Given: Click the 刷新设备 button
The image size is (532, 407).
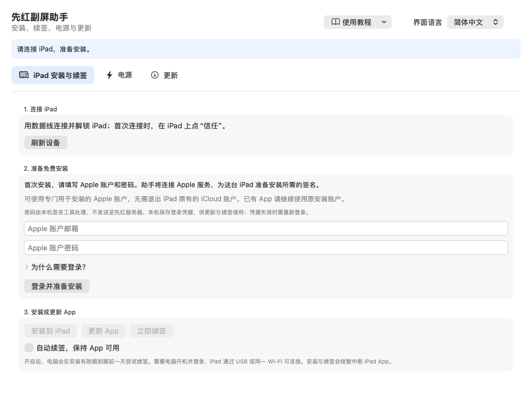Looking at the screenshot, I should 46,142.
